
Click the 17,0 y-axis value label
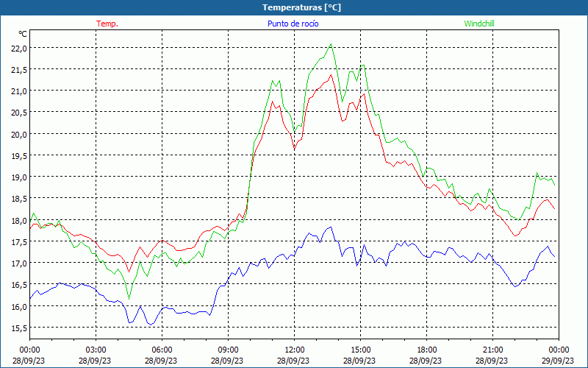coord(18,263)
